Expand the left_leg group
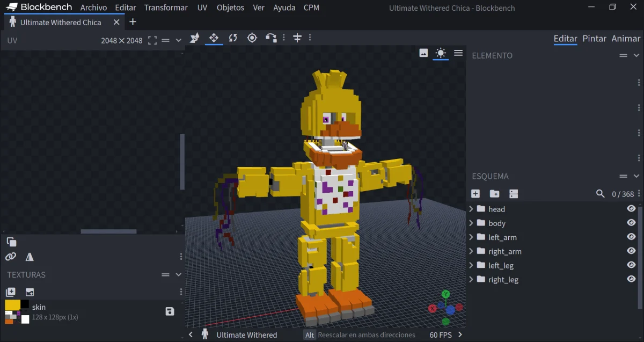Image resolution: width=644 pixels, height=342 pixels. (471, 265)
